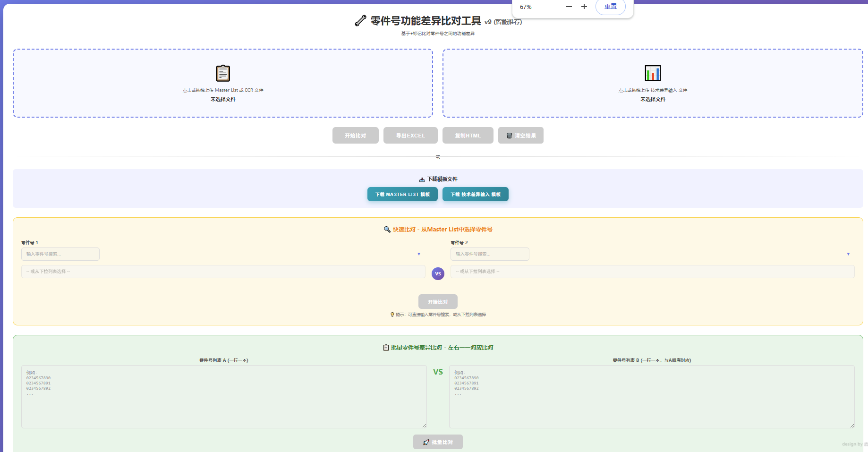Click the 复制HTML button
This screenshot has width=868, height=452.
[468, 136]
